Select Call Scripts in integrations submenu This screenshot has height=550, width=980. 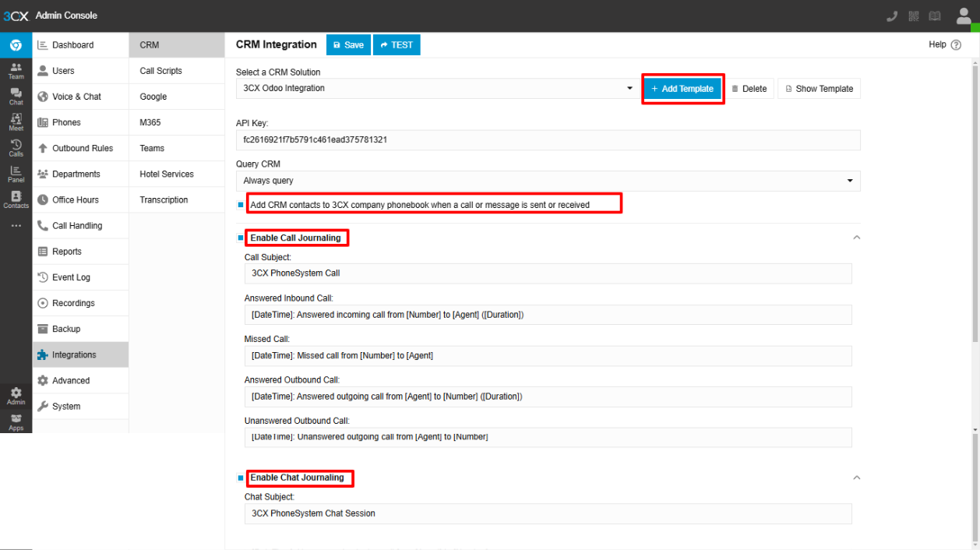pos(161,71)
